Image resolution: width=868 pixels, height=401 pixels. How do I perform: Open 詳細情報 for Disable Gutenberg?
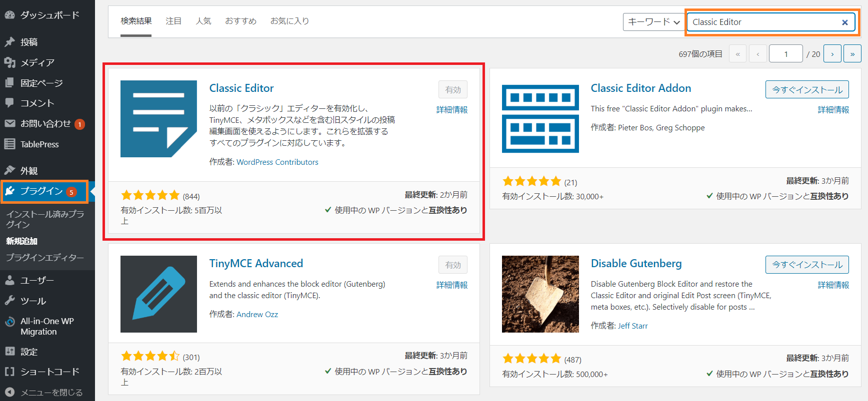tap(833, 285)
